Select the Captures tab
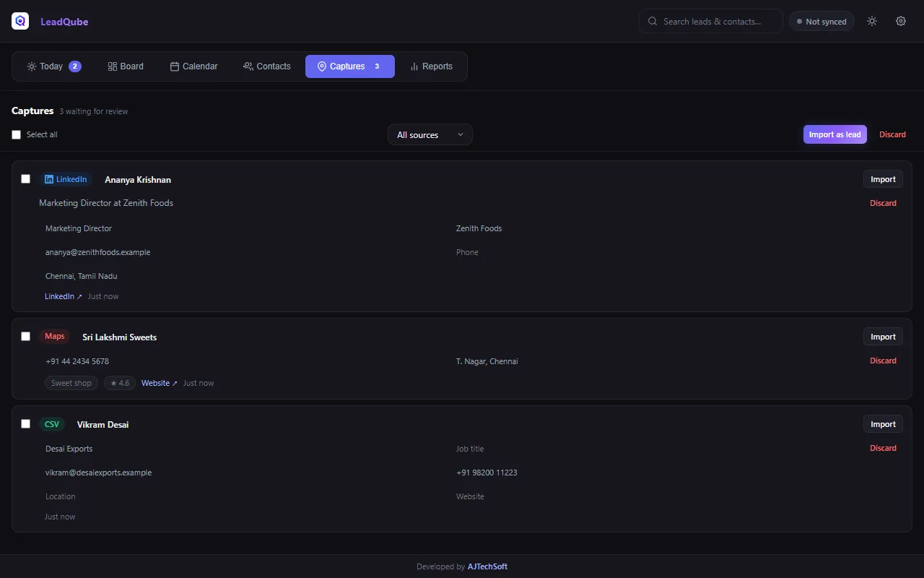The image size is (924, 578). click(350, 66)
